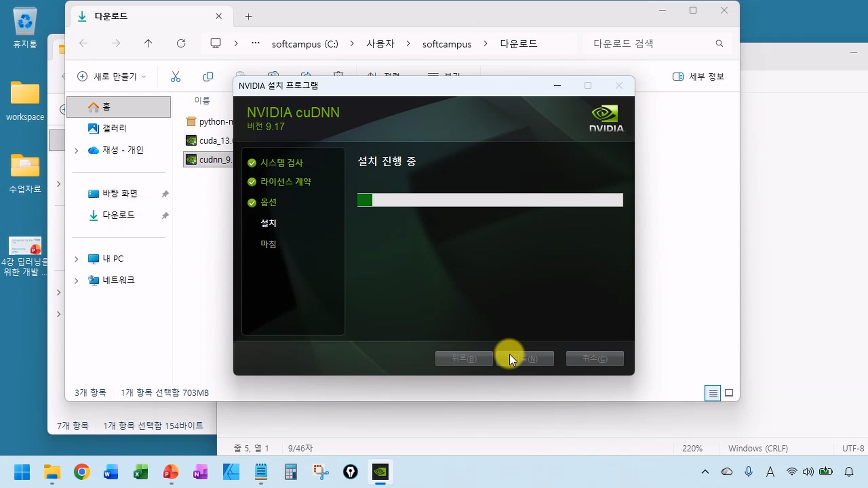
Task: Click the 뒤로(B) back button in installer
Action: 464,358
